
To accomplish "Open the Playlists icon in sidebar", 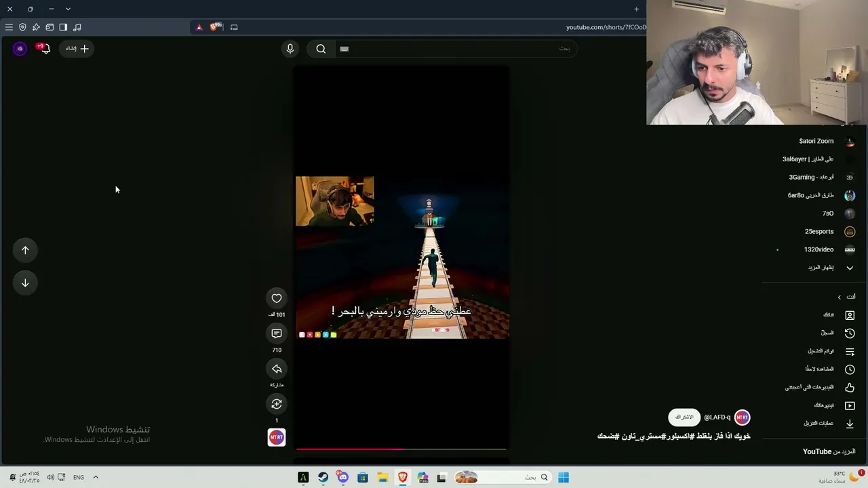I will (850, 351).
